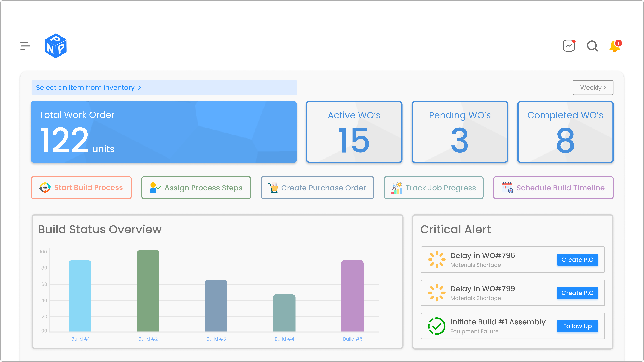This screenshot has height=362, width=644.
Task: Click the Total Work Order summary card
Action: (x=164, y=132)
